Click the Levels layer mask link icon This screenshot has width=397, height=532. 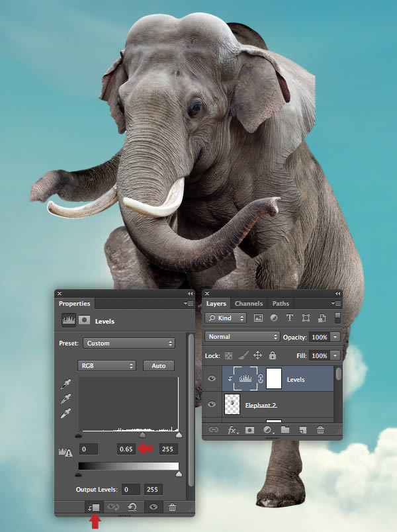pos(261,378)
